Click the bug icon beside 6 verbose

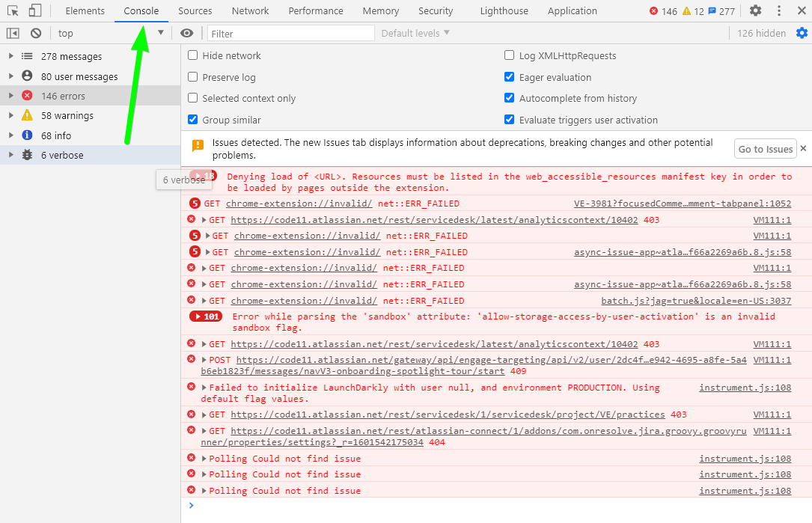(x=27, y=155)
